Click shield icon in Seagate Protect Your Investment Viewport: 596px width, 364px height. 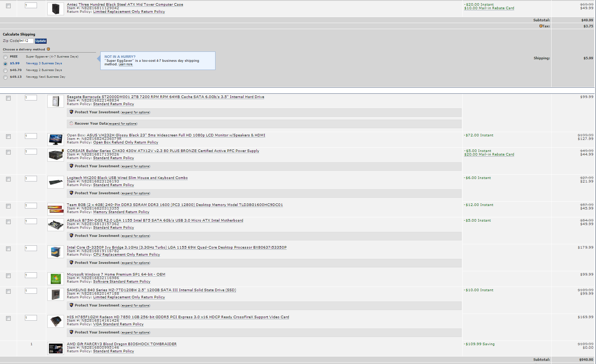[x=71, y=112]
